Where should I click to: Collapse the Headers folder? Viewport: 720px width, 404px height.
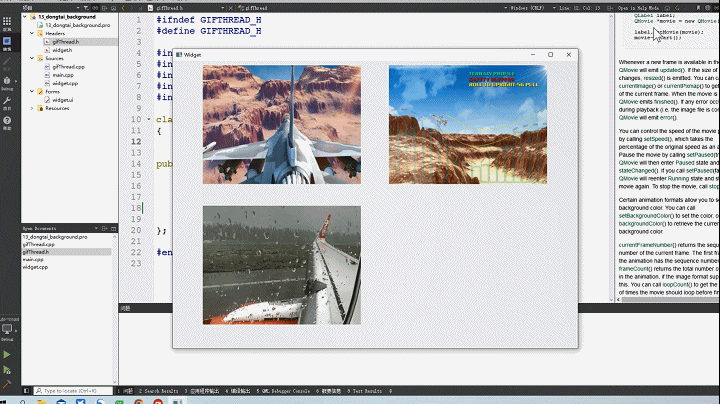point(32,33)
